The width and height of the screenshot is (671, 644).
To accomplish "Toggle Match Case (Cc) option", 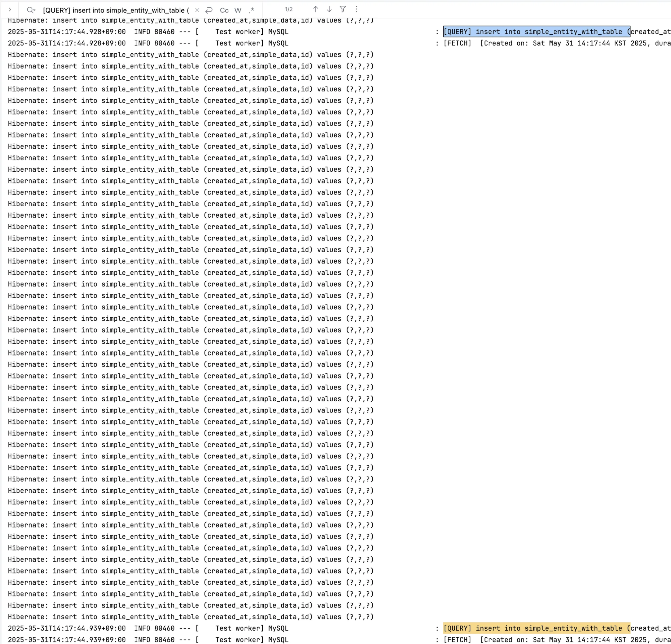I will (x=224, y=10).
